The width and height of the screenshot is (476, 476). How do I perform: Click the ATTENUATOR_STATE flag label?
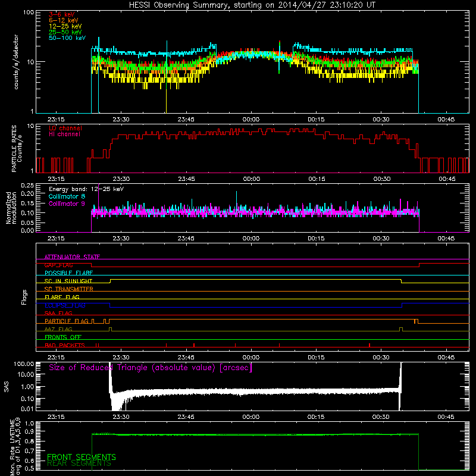tap(72, 257)
